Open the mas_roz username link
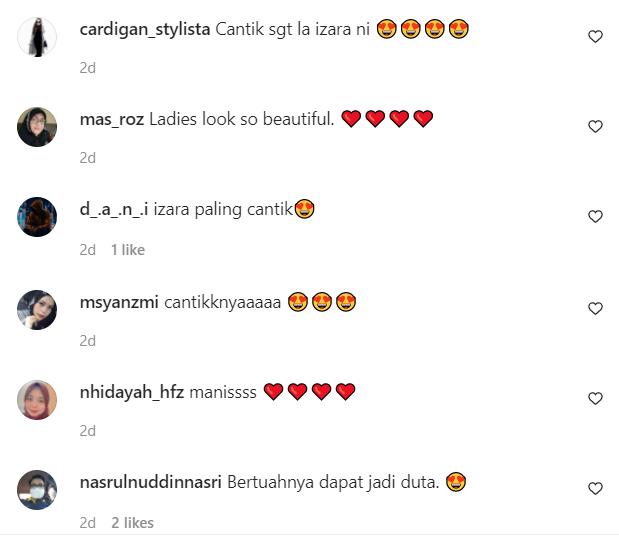 point(112,119)
